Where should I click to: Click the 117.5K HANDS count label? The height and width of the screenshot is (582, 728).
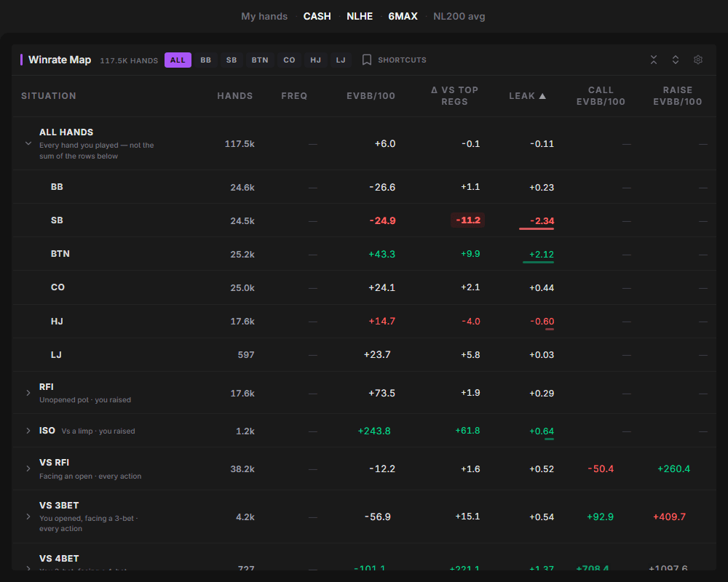129,61
